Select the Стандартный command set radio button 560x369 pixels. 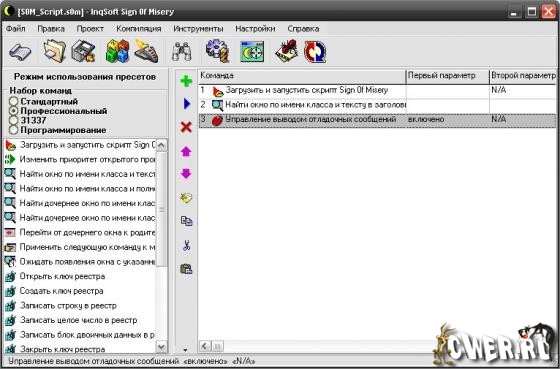pyautogui.click(x=14, y=101)
